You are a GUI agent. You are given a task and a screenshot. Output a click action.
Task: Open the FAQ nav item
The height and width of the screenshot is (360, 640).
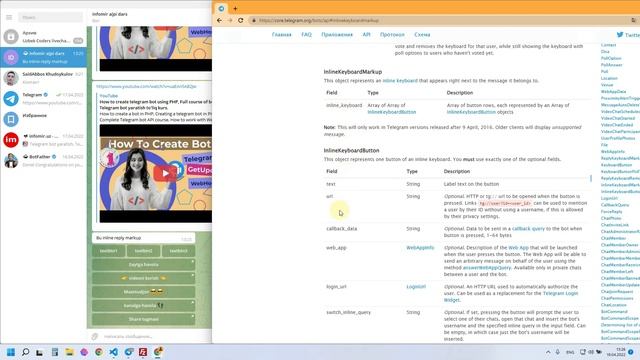click(x=307, y=35)
